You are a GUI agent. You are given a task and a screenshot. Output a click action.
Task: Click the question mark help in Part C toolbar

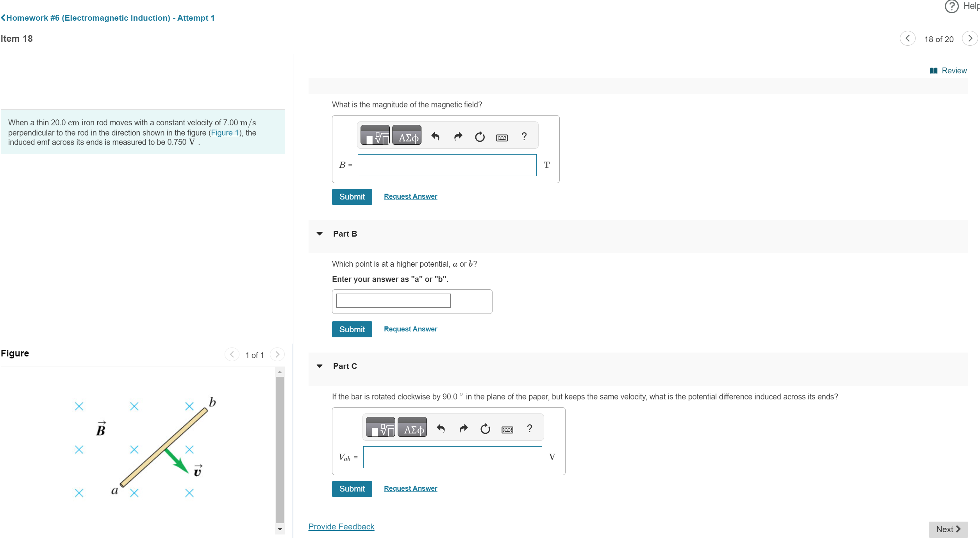(x=529, y=428)
